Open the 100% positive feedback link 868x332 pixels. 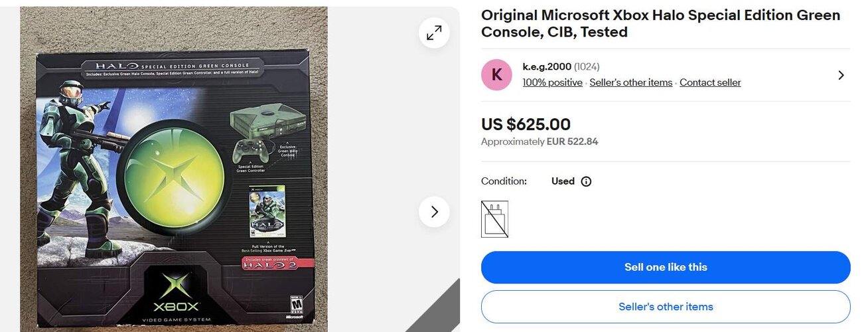point(552,82)
